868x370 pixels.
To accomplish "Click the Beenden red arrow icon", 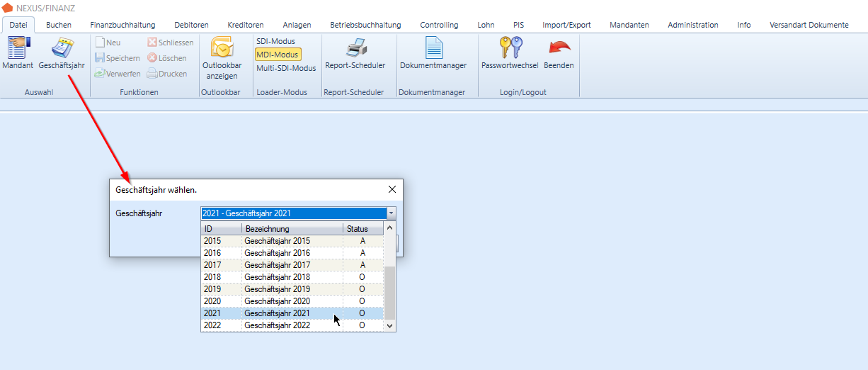I will point(559,48).
